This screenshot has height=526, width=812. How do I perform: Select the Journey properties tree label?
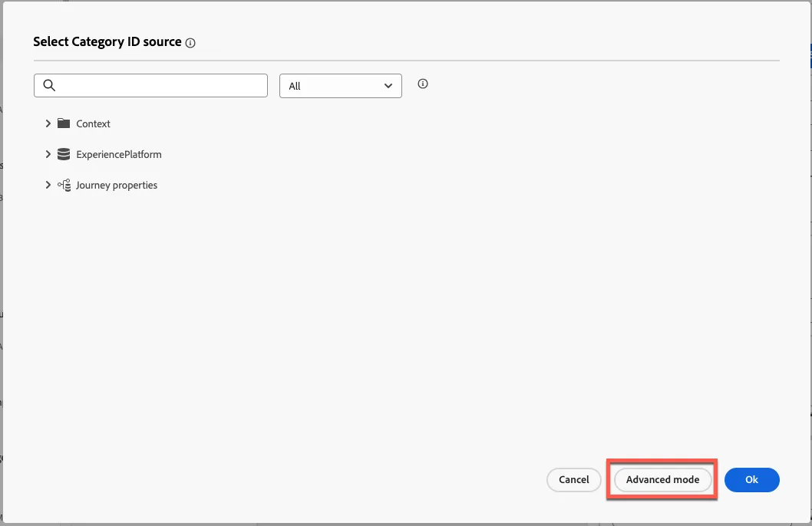117,185
